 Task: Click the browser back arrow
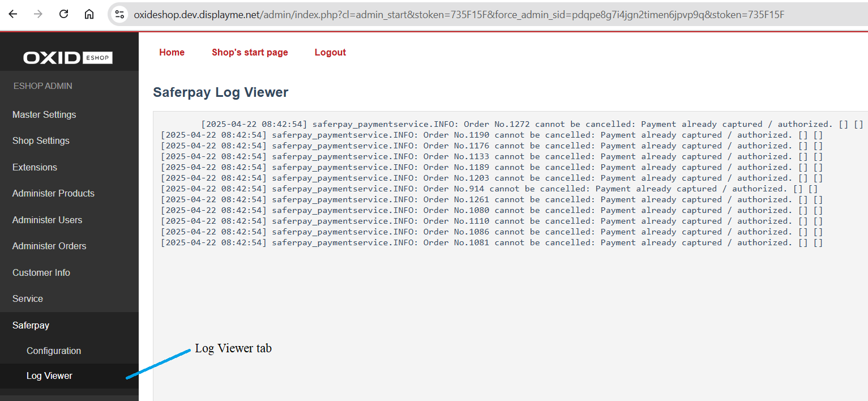tap(12, 14)
